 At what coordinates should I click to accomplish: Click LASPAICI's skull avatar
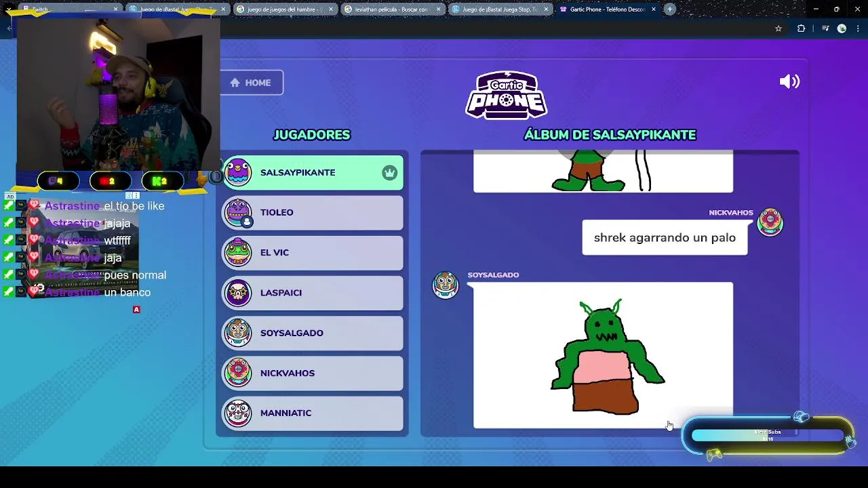(238, 293)
